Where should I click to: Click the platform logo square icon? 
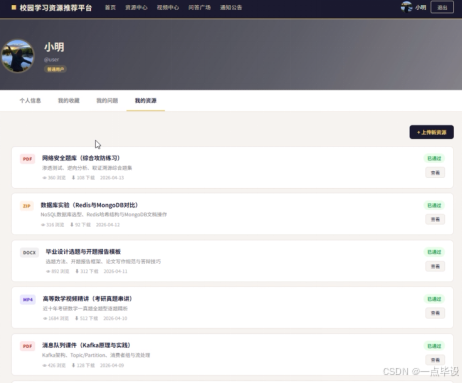click(x=14, y=7)
